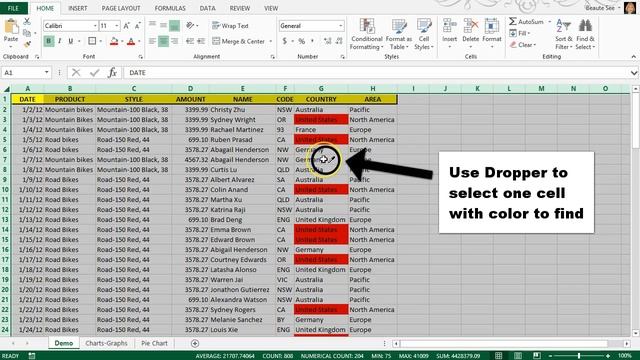Click the Borders icon

coord(92,41)
